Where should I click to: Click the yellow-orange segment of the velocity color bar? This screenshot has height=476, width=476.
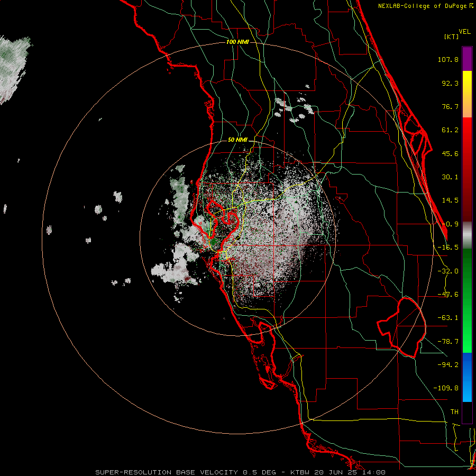click(x=467, y=94)
